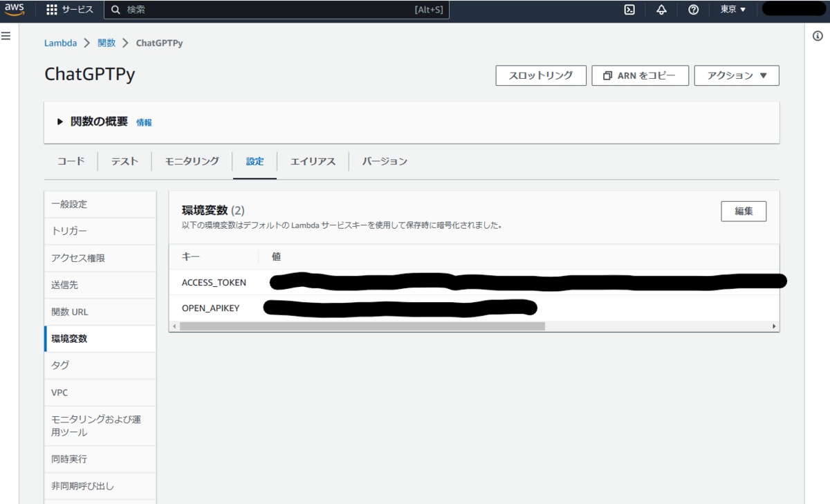Copy the function ARN via ARN をコピー
830x504 pixels.
[x=640, y=75]
